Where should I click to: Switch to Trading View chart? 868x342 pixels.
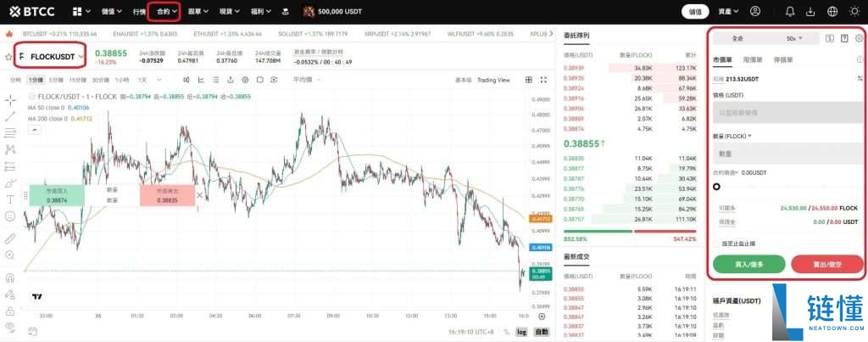point(493,80)
